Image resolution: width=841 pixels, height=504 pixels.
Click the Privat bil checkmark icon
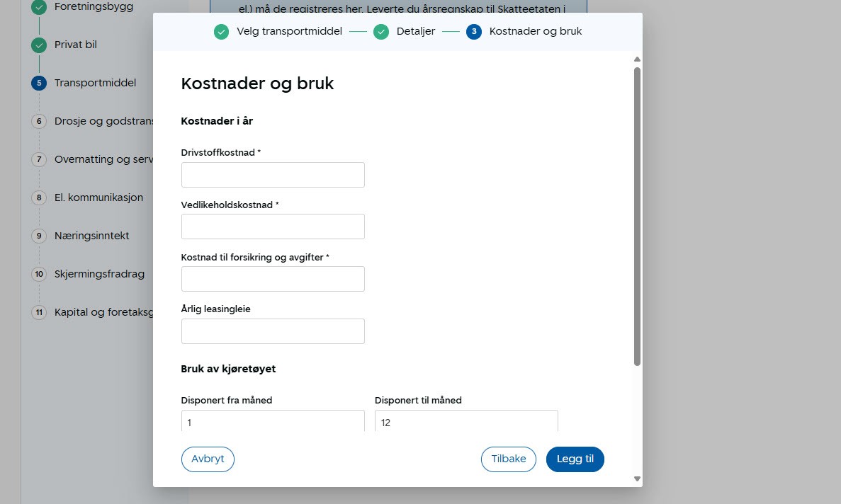point(39,45)
